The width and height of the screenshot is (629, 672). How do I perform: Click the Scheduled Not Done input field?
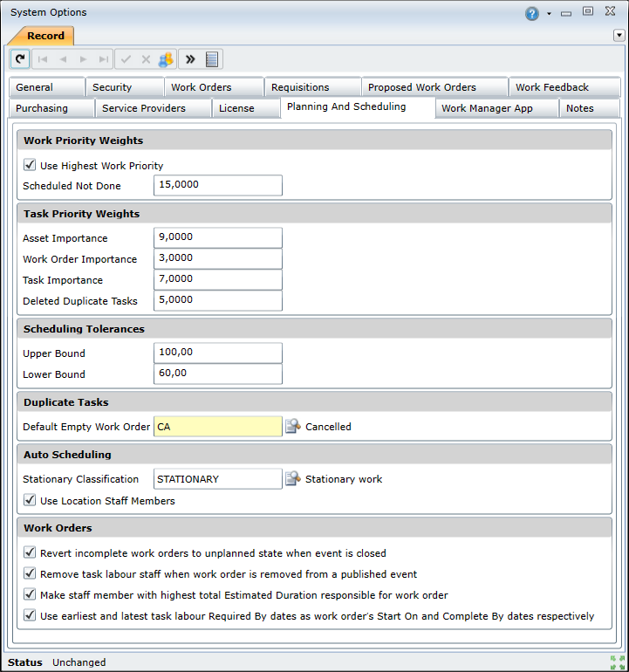217,185
